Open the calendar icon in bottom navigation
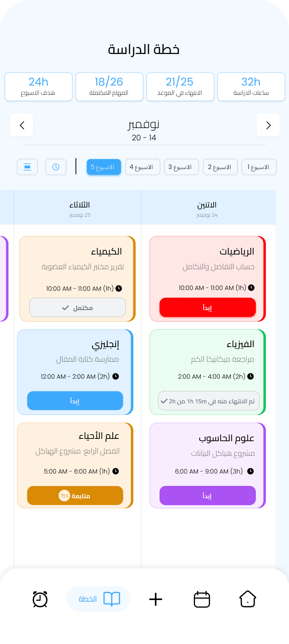The width and height of the screenshot is (289, 644). tap(202, 599)
